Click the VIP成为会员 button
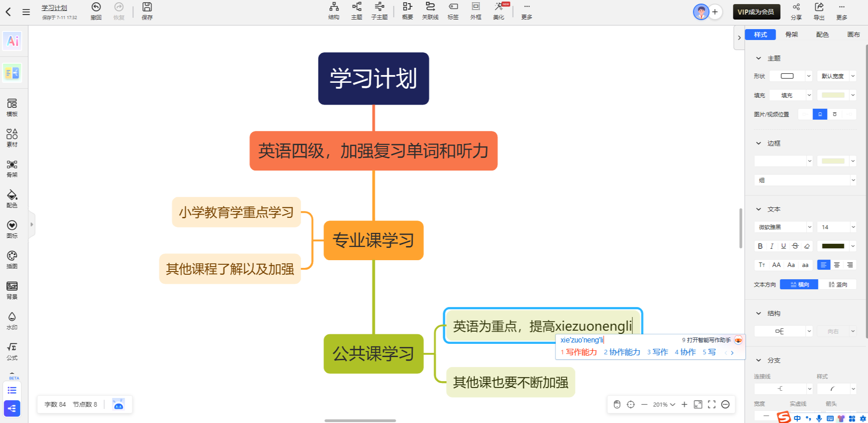868x423 pixels. coord(756,12)
